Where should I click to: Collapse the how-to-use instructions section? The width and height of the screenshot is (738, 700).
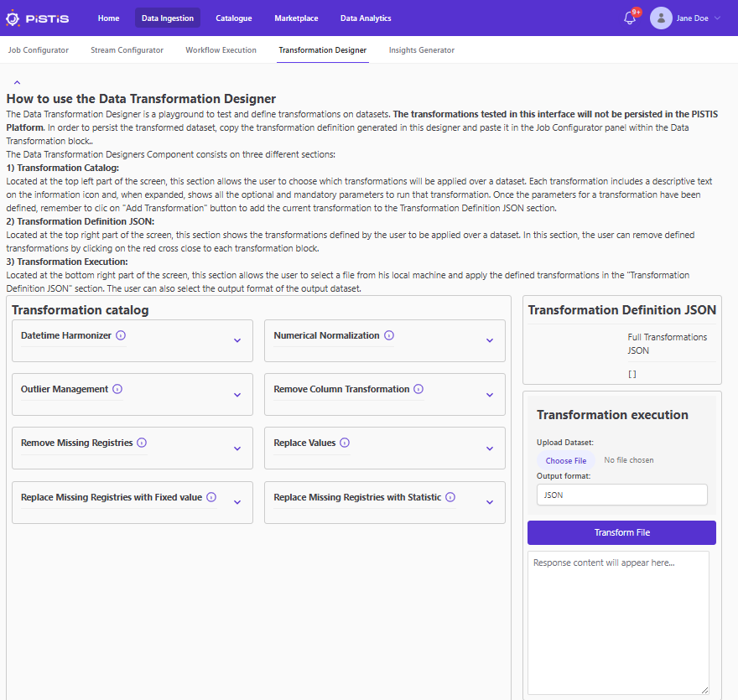point(17,82)
